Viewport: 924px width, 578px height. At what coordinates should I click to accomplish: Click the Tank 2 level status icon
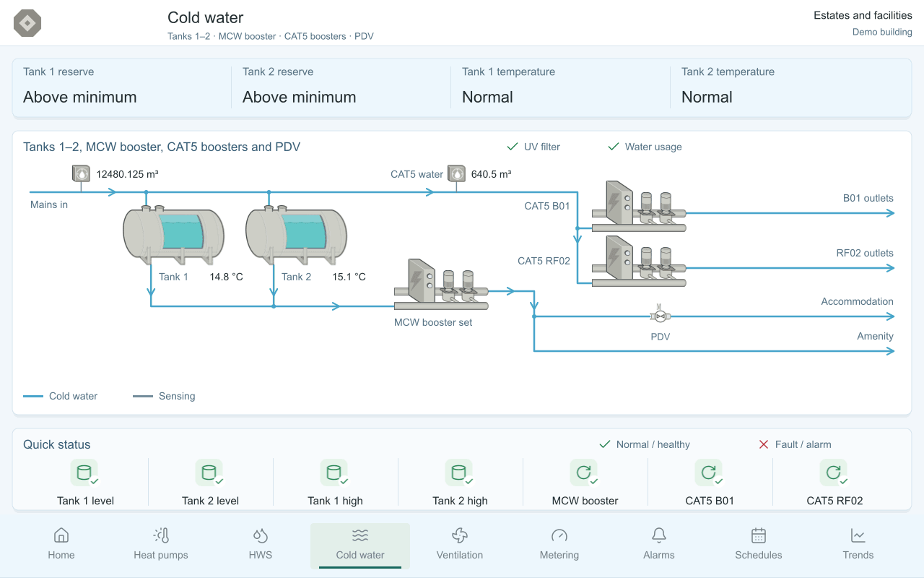[210, 473]
